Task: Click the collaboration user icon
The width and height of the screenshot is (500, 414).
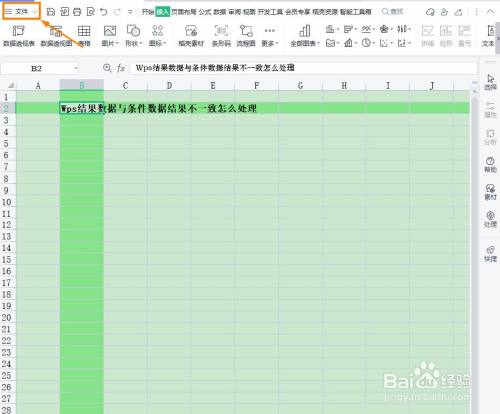Action: pos(444,12)
